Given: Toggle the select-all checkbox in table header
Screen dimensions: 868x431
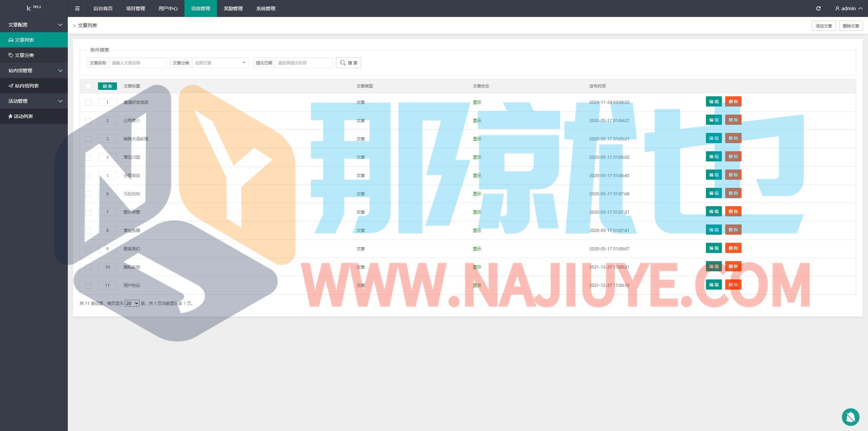Looking at the screenshot, I should [88, 86].
